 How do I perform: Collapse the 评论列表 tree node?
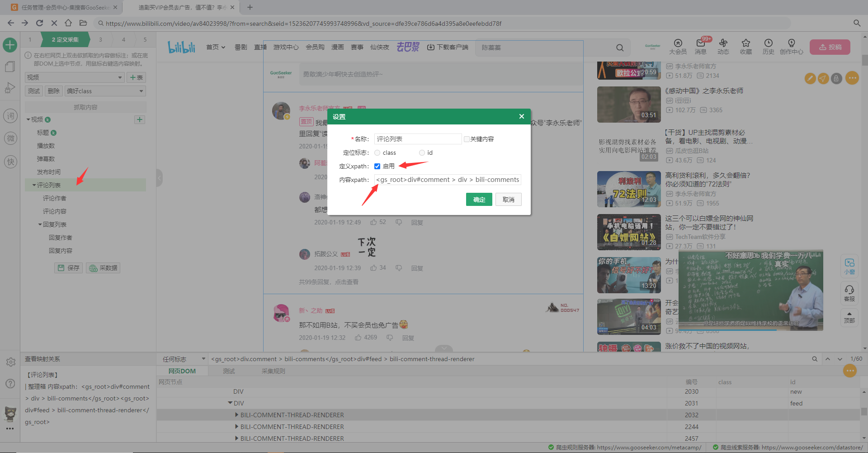34,185
